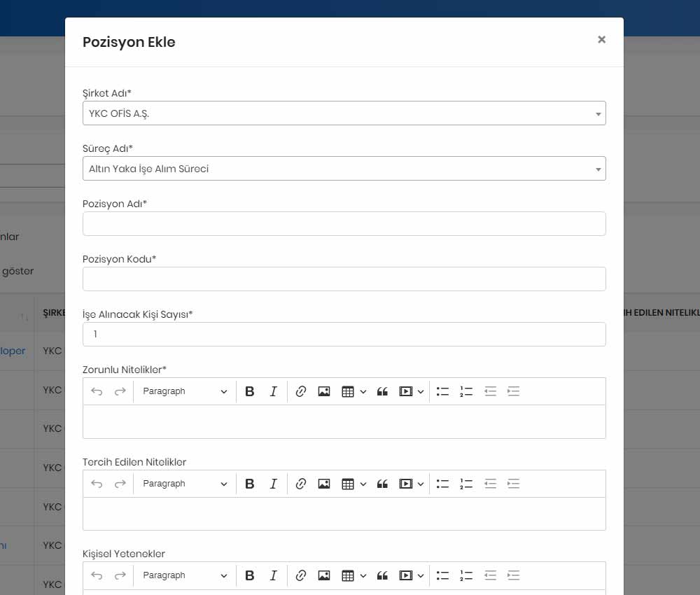Open the Süreç Adı dropdown
Screen dimensions: 700x595
344,169
